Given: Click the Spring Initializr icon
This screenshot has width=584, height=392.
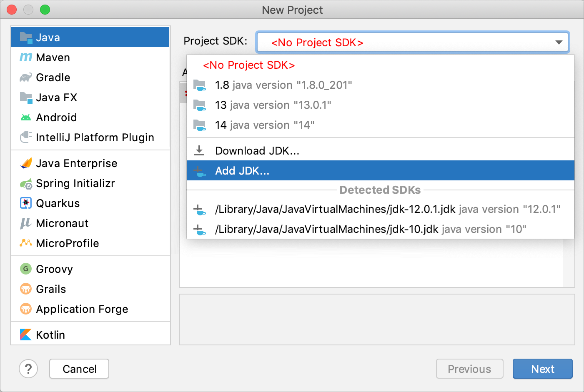Looking at the screenshot, I should coord(26,183).
